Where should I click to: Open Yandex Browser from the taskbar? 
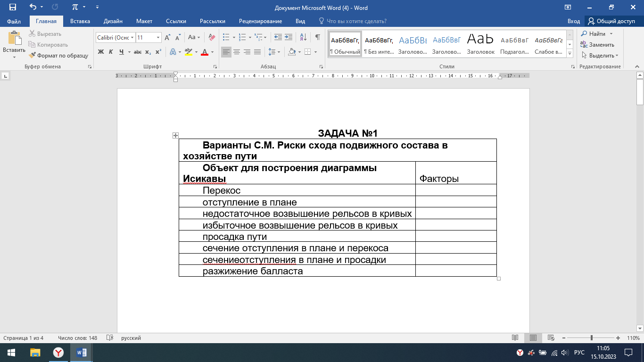click(58, 353)
